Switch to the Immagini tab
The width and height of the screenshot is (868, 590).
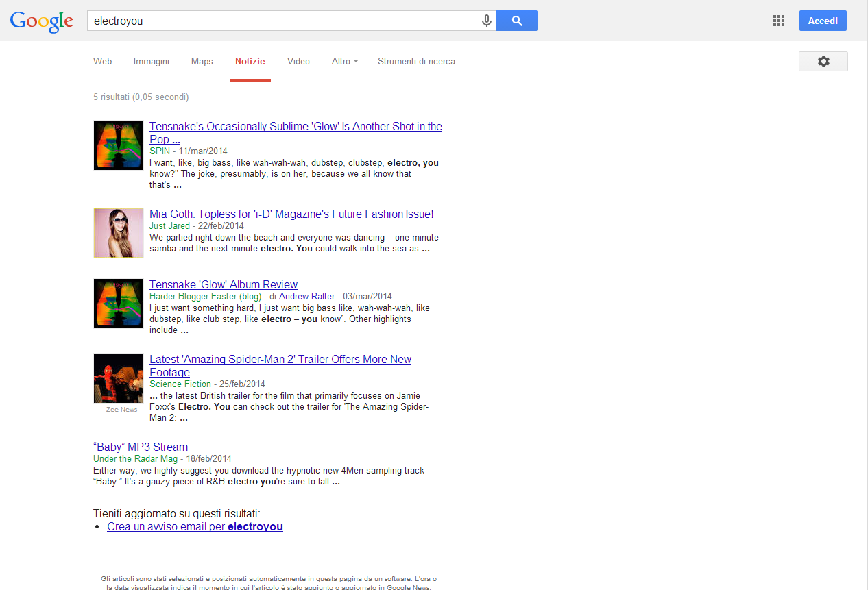152,61
